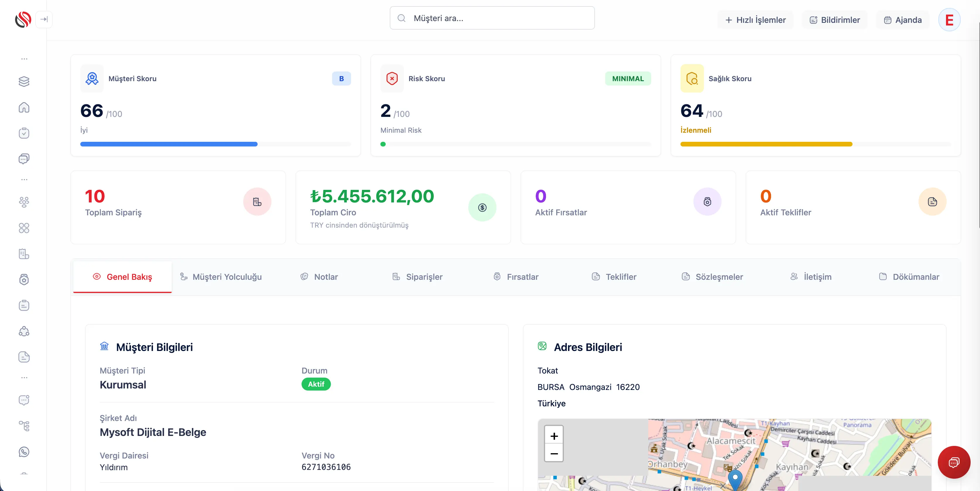Open the invoice receipt icon in sidebar

tap(24, 254)
